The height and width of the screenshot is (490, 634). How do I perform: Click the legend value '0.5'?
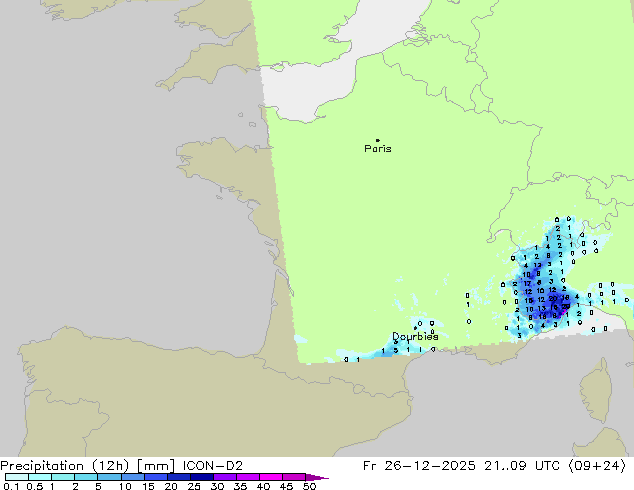tap(35, 486)
